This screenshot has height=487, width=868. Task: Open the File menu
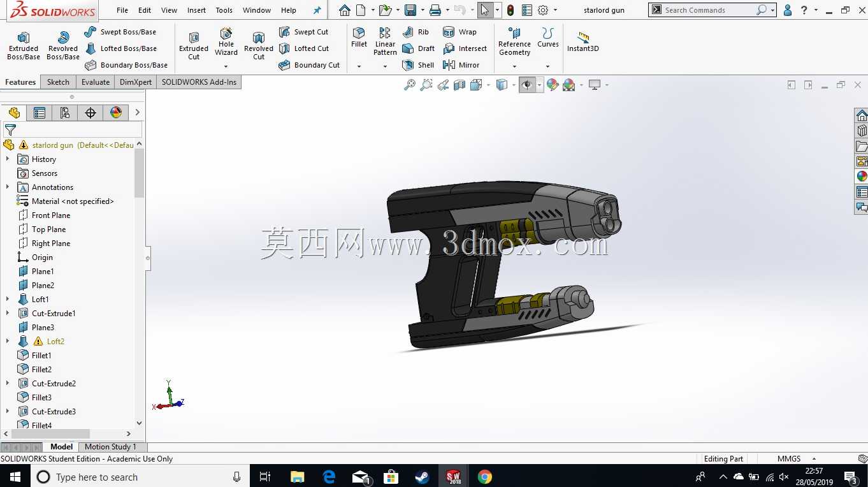point(122,10)
